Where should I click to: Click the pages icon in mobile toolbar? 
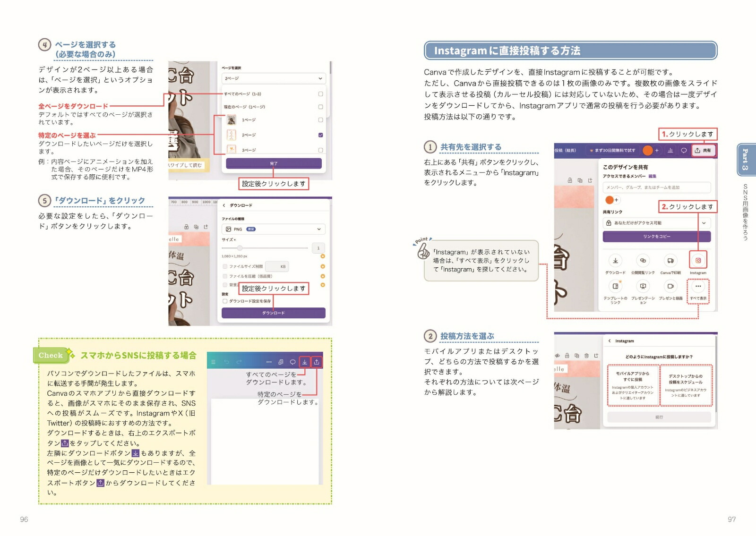[281, 362]
